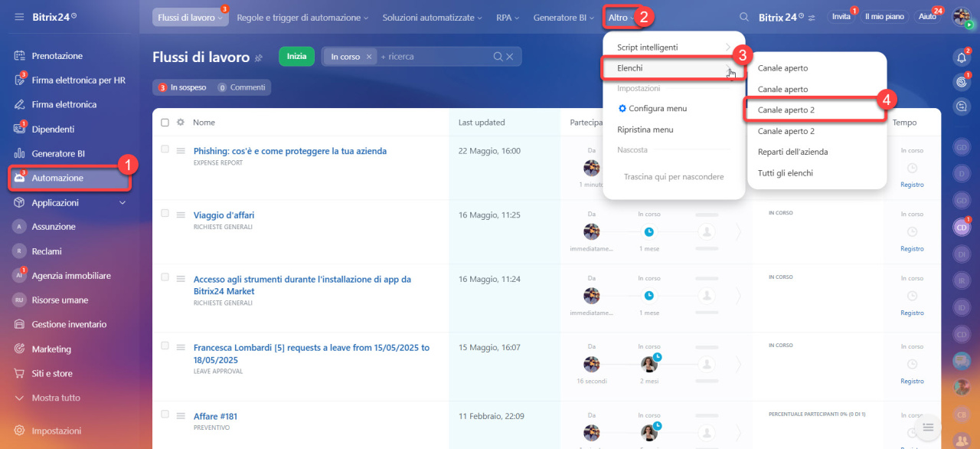Open Il mio piano
980x449 pixels.
click(x=884, y=17)
